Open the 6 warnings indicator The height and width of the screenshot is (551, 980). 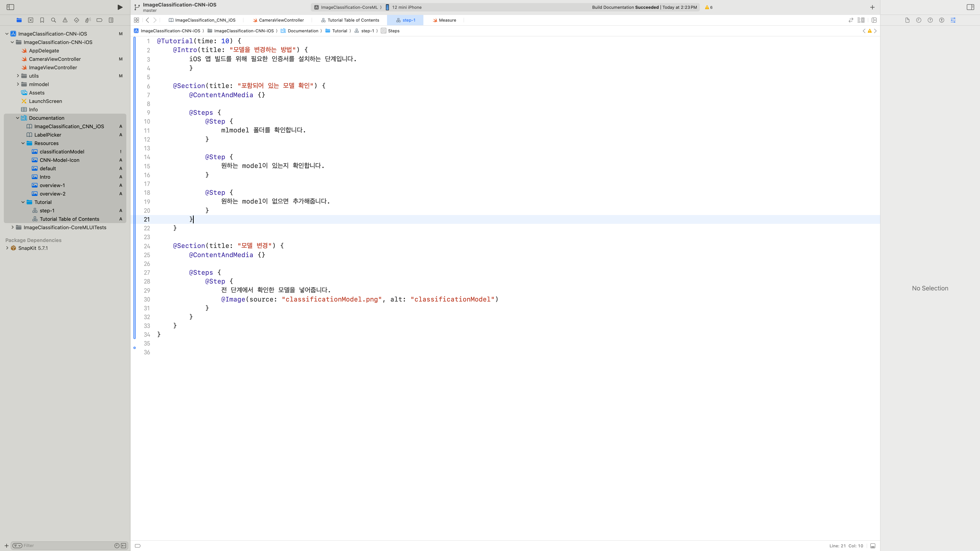click(x=709, y=7)
